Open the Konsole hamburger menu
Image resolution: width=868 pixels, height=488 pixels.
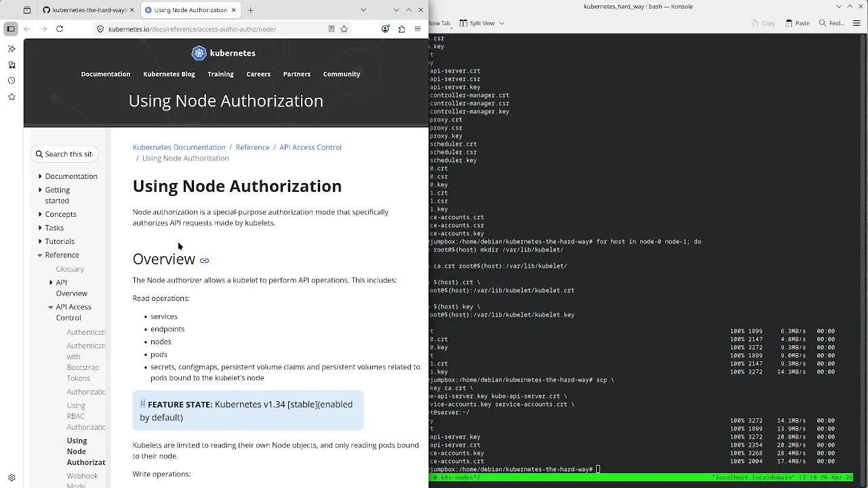856,23
